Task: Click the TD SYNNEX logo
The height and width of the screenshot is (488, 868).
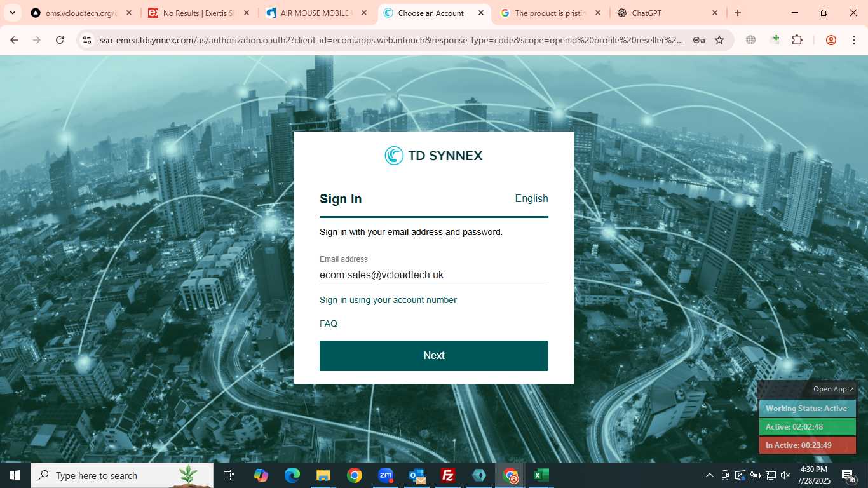Action: click(434, 156)
